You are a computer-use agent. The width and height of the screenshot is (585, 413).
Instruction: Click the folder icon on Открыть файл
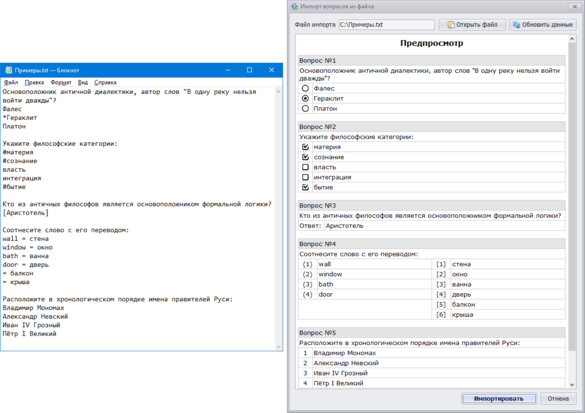click(x=451, y=25)
